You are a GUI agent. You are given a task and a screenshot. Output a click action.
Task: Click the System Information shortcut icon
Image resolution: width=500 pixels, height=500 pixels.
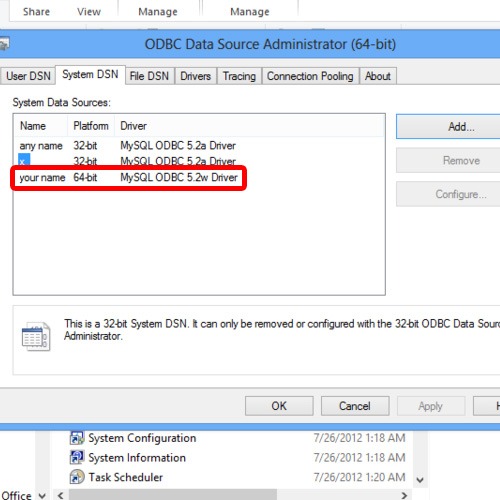coord(77,457)
